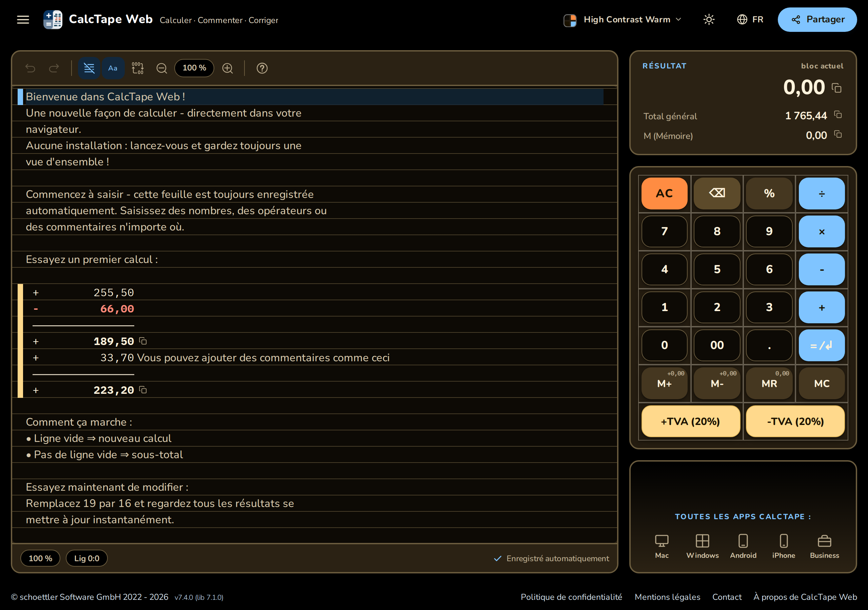The width and height of the screenshot is (868, 610).
Task: Open the FR language selector
Action: (x=750, y=20)
